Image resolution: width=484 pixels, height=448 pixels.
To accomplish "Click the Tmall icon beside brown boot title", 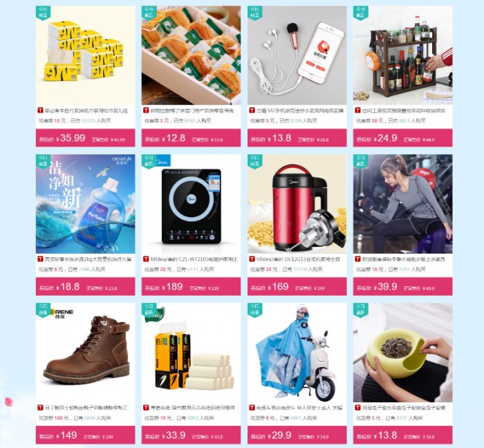I will (40, 408).
